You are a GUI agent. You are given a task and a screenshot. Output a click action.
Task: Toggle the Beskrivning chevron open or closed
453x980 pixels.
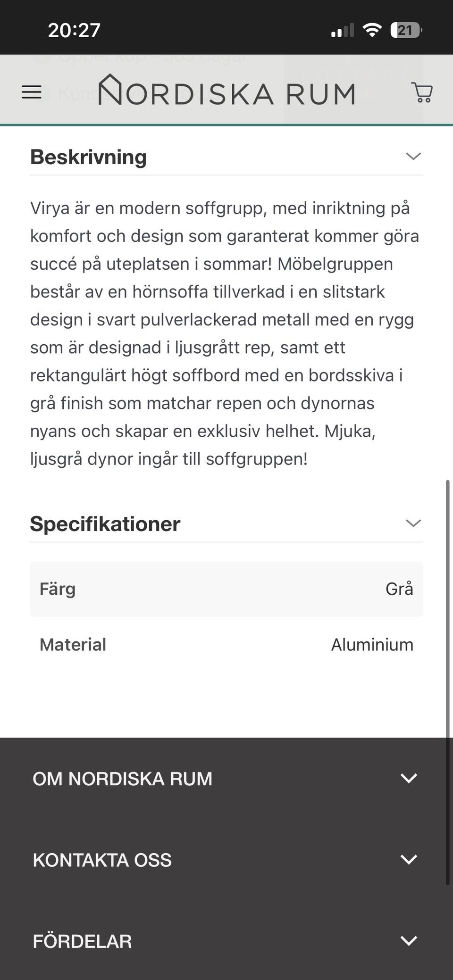click(x=413, y=156)
